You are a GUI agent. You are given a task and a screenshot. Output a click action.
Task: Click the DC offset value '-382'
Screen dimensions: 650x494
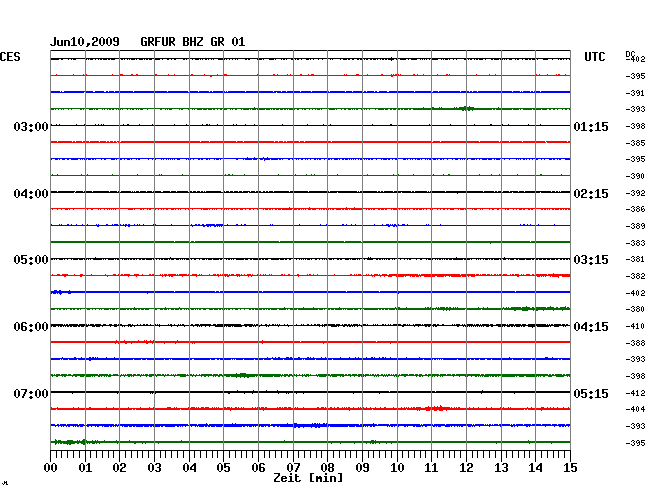point(635,276)
